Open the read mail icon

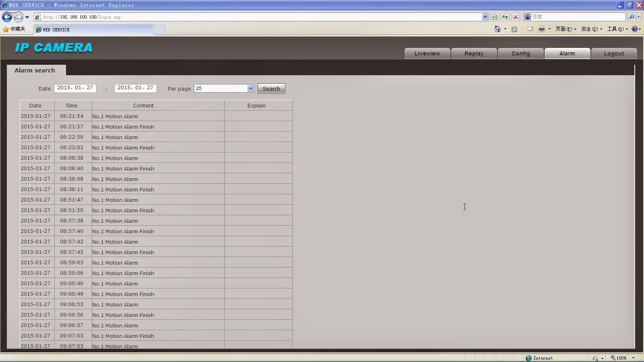pos(530,29)
